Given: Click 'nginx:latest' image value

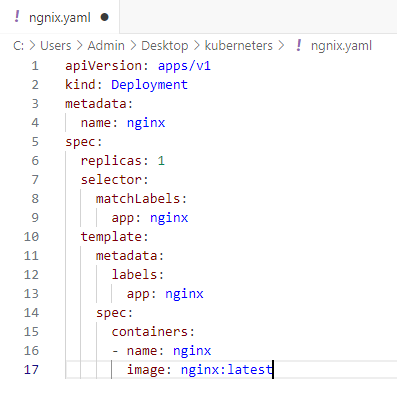Looking at the screenshot, I should click(226, 370).
